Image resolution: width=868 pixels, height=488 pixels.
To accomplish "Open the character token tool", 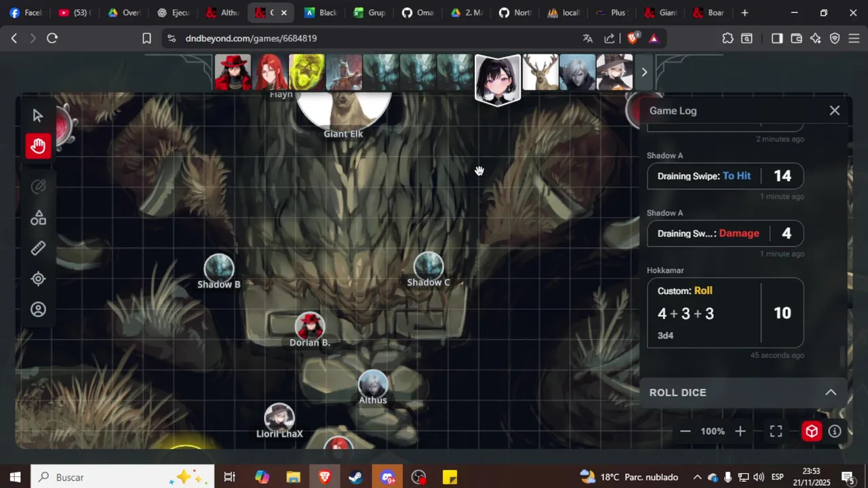I will [x=38, y=309].
